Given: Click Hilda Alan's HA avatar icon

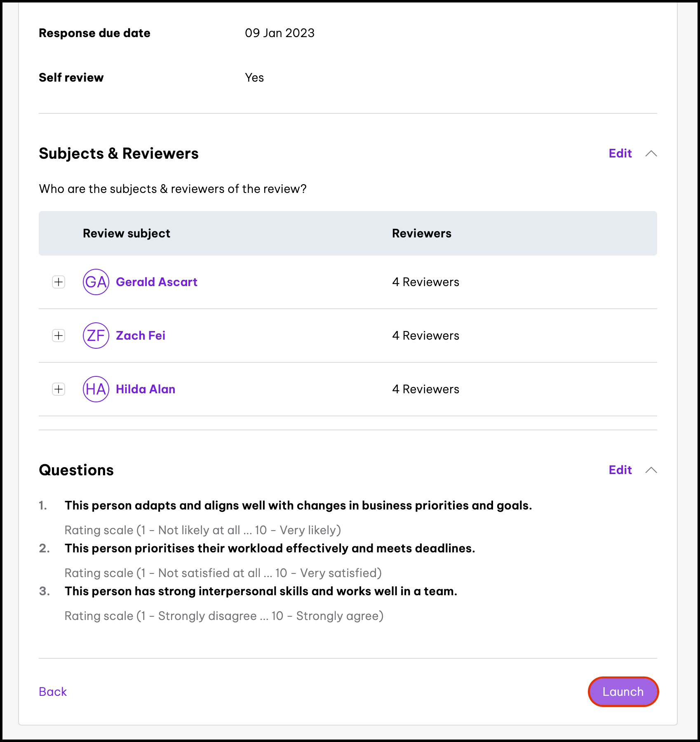Looking at the screenshot, I should pyautogui.click(x=96, y=389).
